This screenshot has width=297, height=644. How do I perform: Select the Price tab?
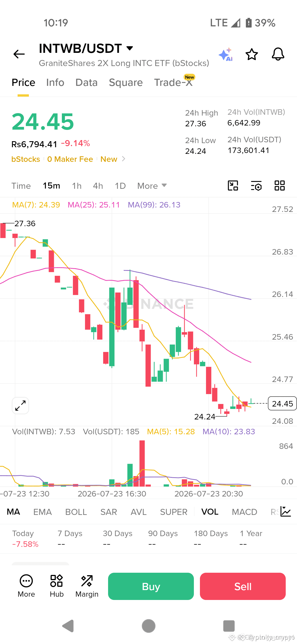tap(23, 83)
